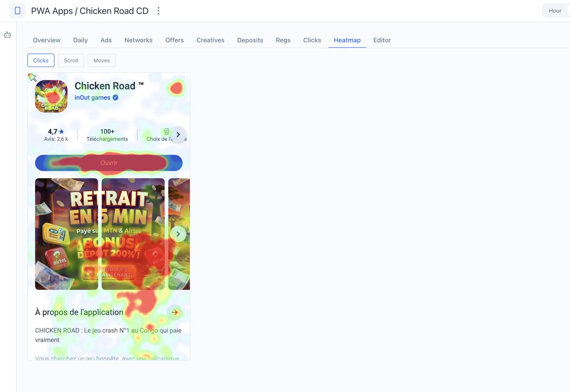
Task: Open the Networks tab
Action: coord(139,40)
